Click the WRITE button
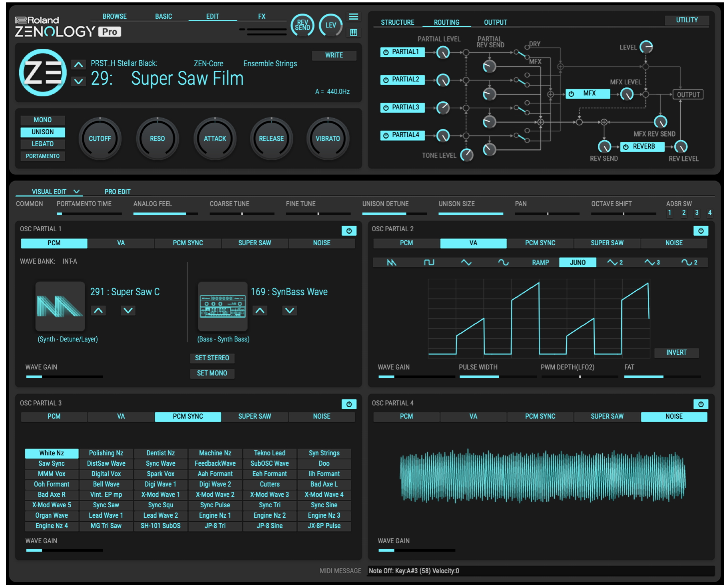This screenshot has height=588, width=725. tap(334, 55)
